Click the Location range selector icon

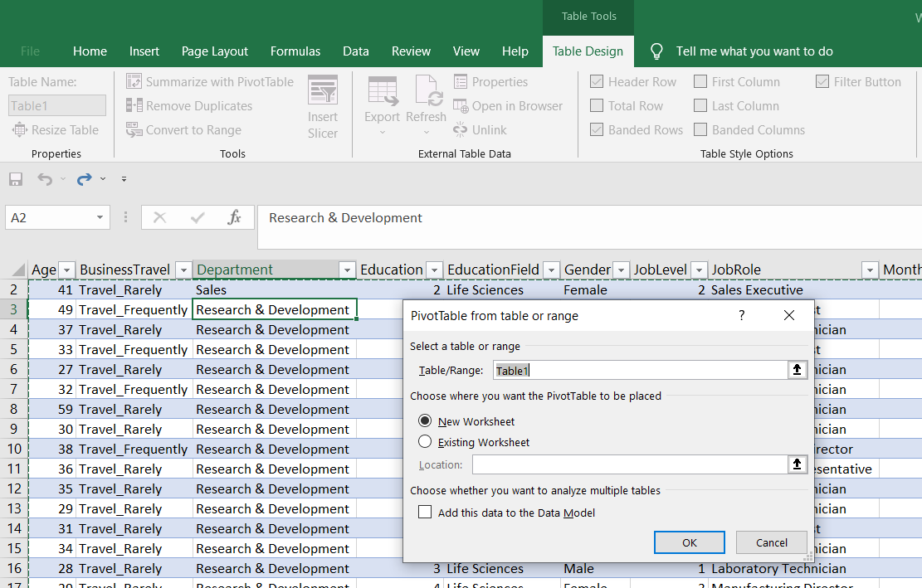coord(798,464)
